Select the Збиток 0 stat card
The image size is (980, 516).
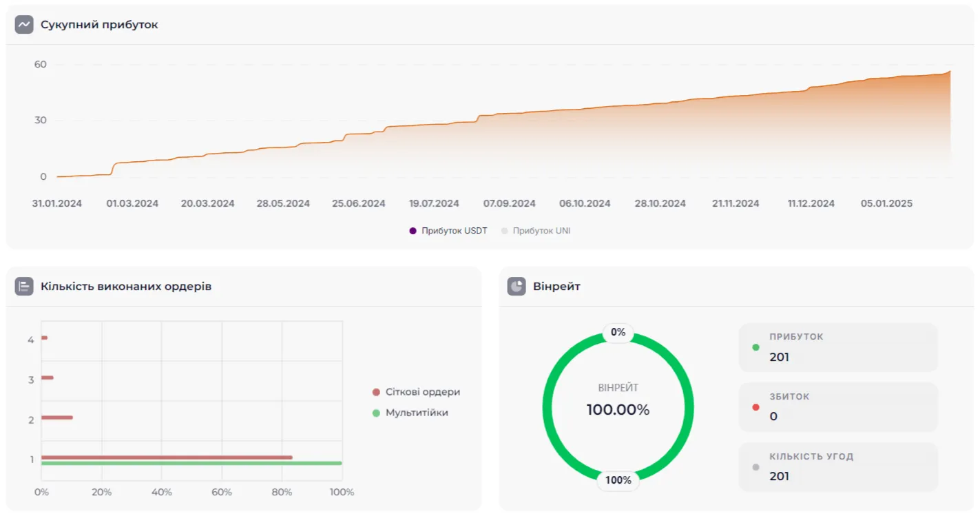(x=837, y=407)
